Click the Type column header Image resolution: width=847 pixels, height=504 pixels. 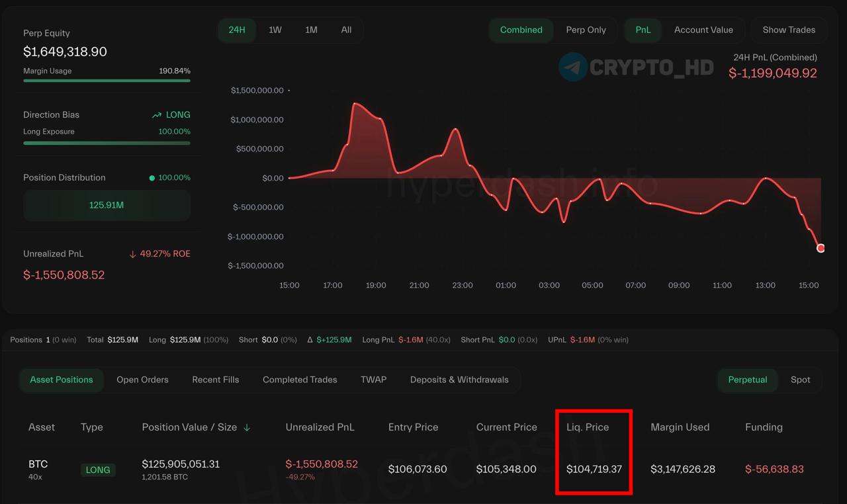pyautogui.click(x=92, y=427)
